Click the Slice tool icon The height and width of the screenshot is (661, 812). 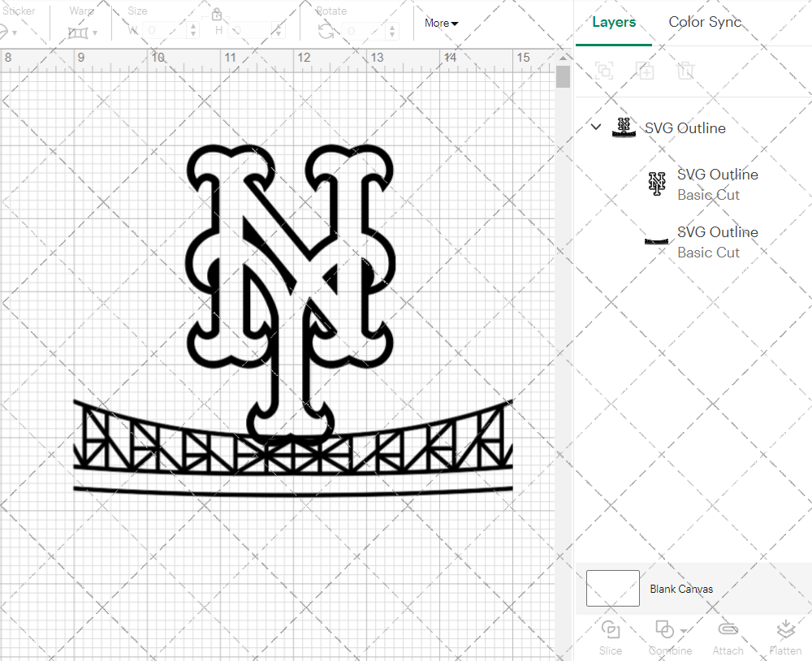pos(611,630)
